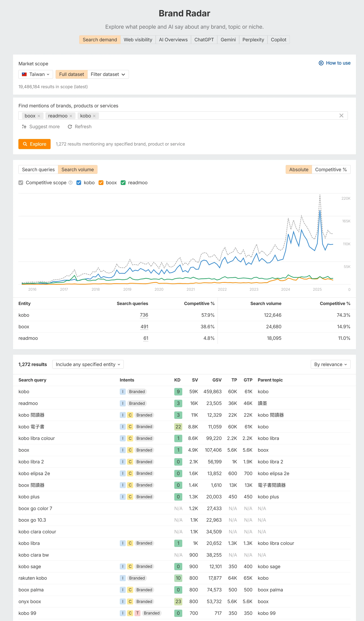Select the Search queries tab
The image size is (364, 621).
pyautogui.click(x=38, y=170)
